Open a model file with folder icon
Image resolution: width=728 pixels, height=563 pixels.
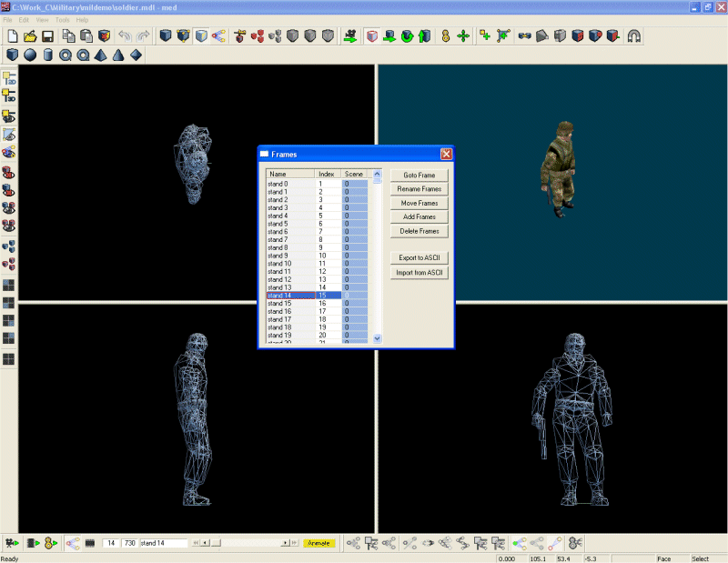[x=30, y=36]
